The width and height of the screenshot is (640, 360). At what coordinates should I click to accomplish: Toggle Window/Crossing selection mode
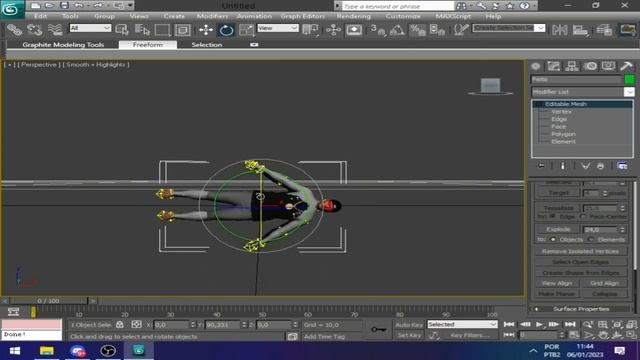[x=182, y=30]
